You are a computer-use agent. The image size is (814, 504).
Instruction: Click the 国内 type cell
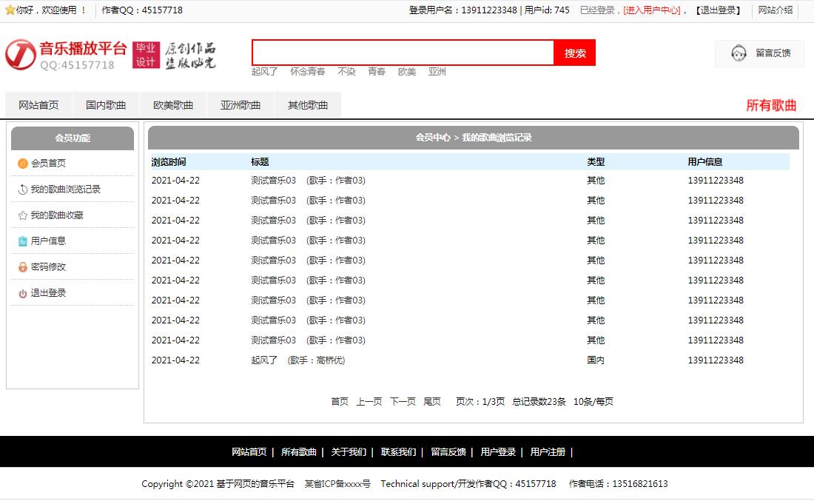coord(596,360)
